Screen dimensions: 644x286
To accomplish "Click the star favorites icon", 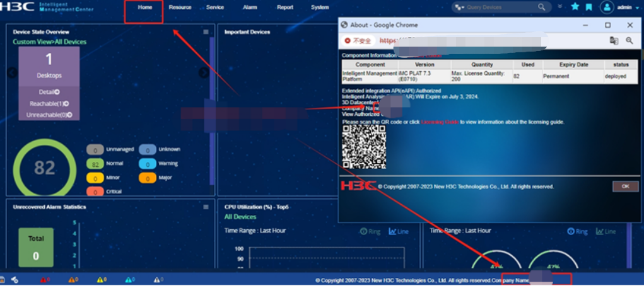I will (575, 7).
